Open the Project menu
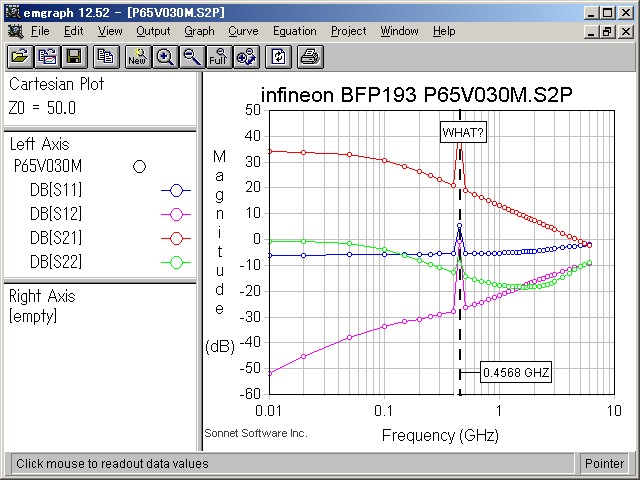The width and height of the screenshot is (640, 480). (x=349, y=31)
